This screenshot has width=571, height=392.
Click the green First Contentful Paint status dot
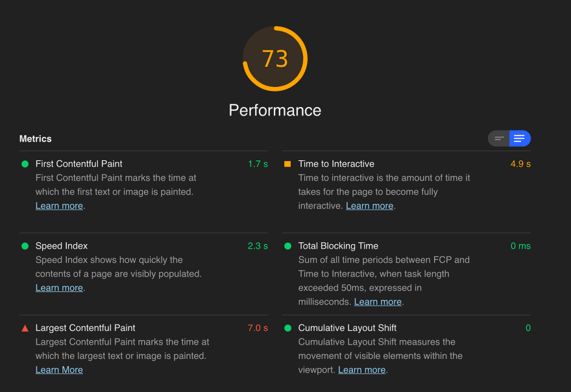pos(25,164)
